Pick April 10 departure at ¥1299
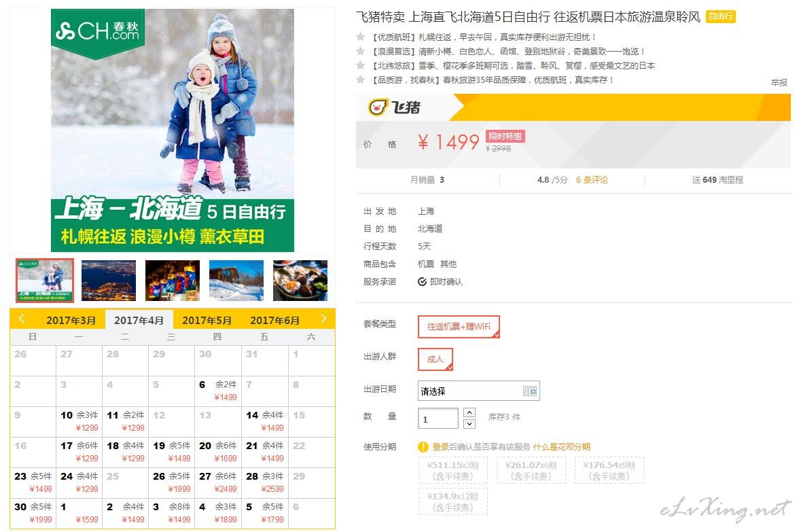Viewport: 799px width, 532px height. (79, 422)
